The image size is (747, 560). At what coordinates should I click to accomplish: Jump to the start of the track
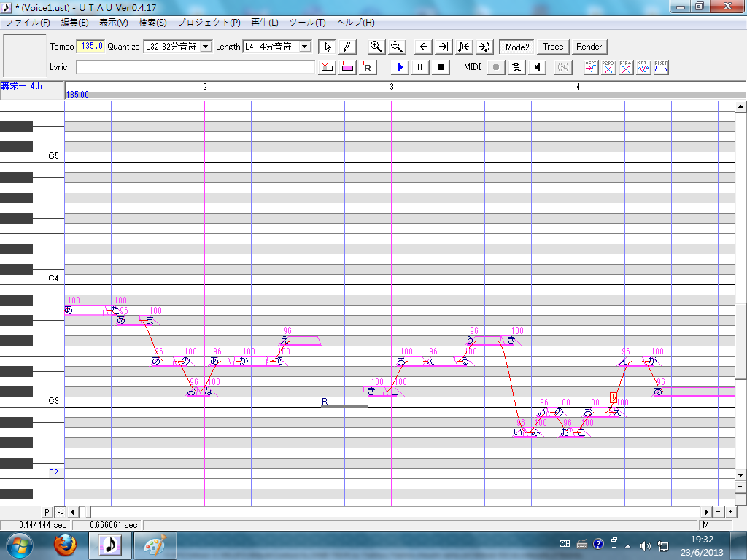422,47
